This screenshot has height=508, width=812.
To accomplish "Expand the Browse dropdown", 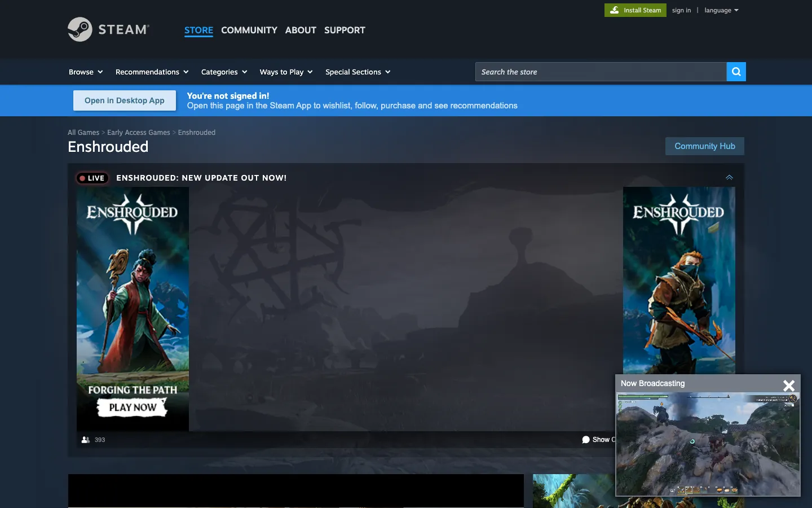I will pyautogui.click(x=86, y=72).
